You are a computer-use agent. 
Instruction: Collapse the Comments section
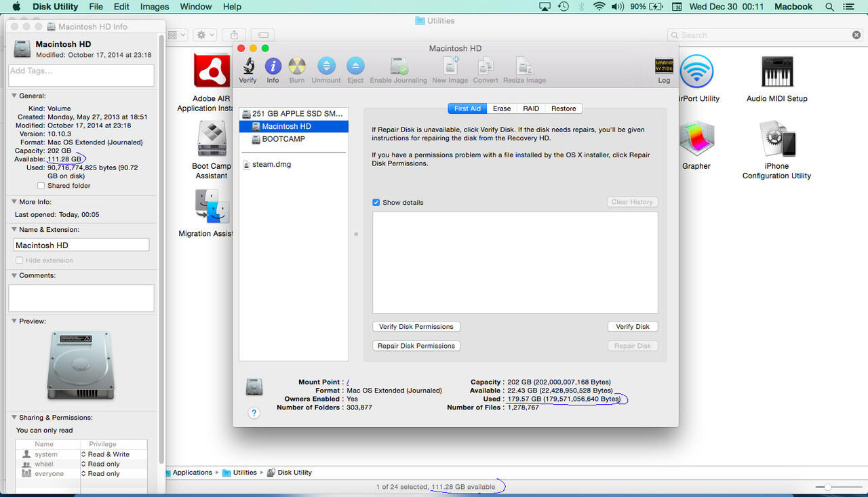tap(14, 276)
